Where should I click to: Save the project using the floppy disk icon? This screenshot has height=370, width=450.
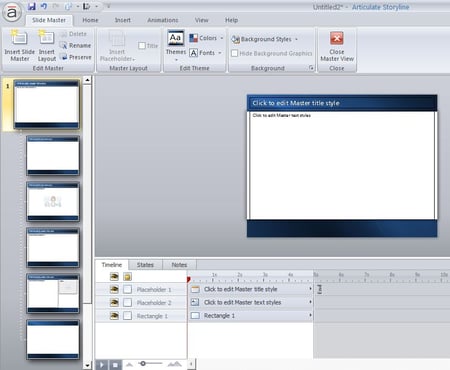click(x=32, y=6)
